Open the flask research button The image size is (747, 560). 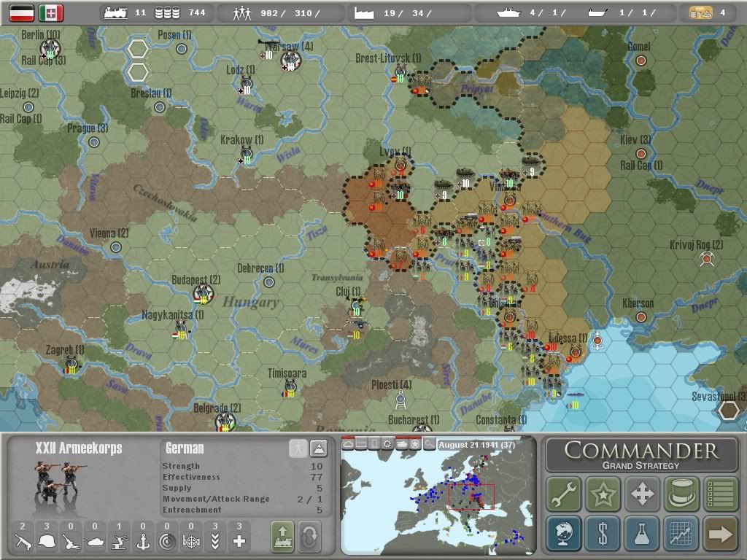642,533
